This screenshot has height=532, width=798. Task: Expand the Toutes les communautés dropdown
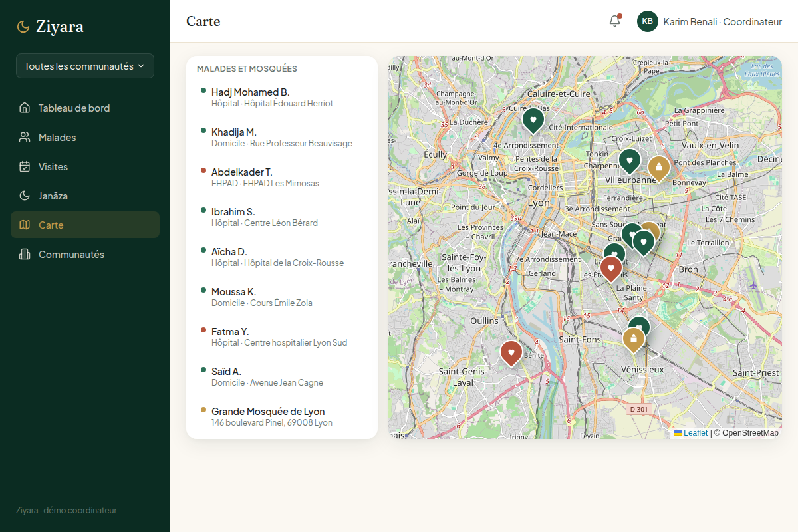(x=85, y=66)
